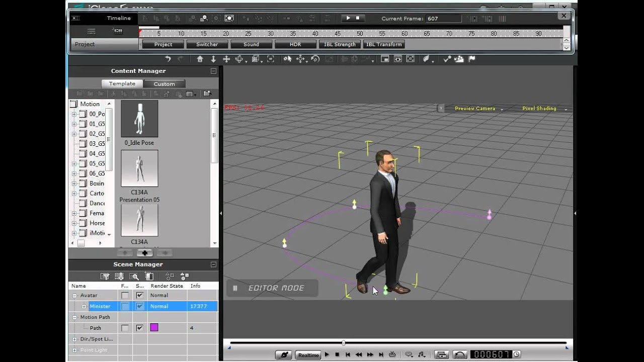This screenshot has height=362, width=644.
Task: Switch to the Custom tab
Action: [x=164, y=84]
